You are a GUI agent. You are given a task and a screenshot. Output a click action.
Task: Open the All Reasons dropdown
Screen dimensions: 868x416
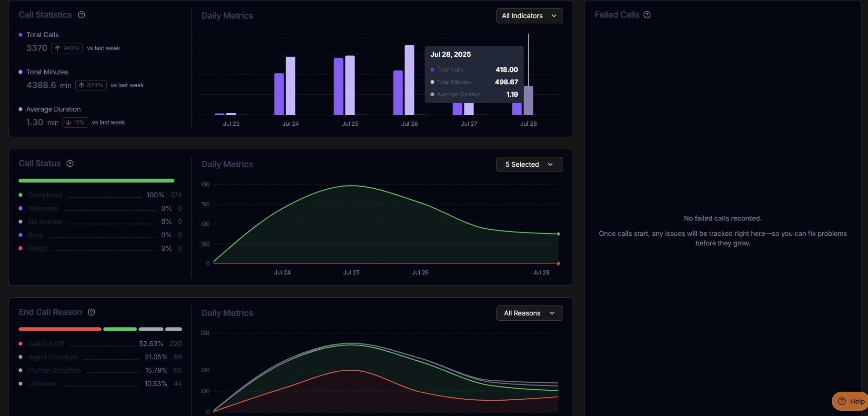[529, 313]
